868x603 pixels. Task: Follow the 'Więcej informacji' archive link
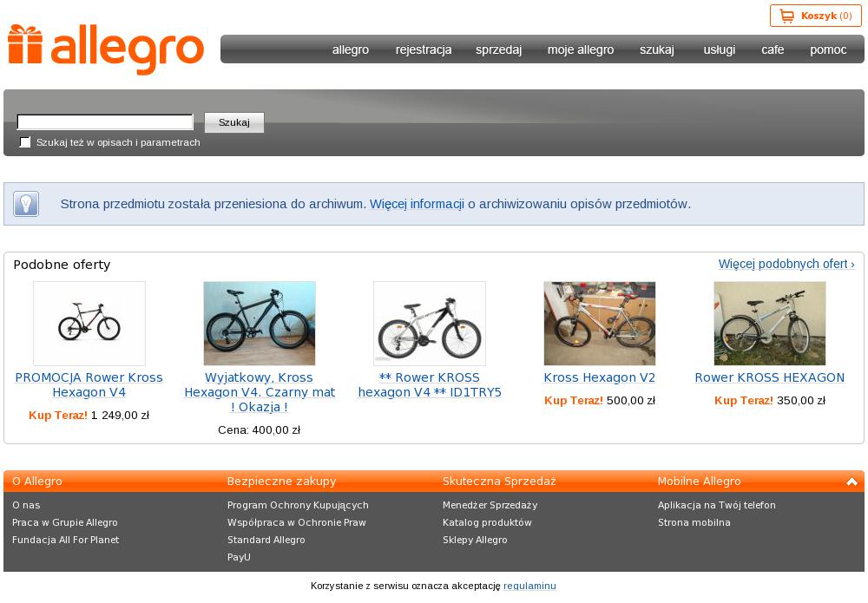point(417,204)
